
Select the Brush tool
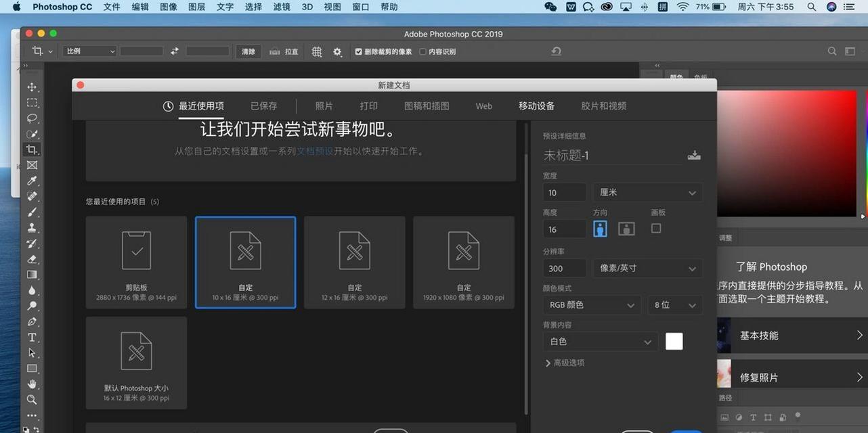click(32, 212)
